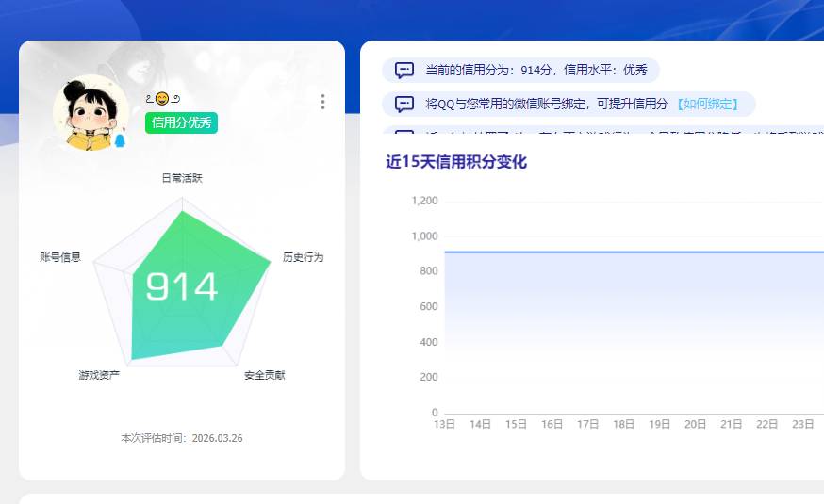The width and height of the screenshot is (824, 504).
Task: Click the 200 y-axis value
Action: (429, 377)
